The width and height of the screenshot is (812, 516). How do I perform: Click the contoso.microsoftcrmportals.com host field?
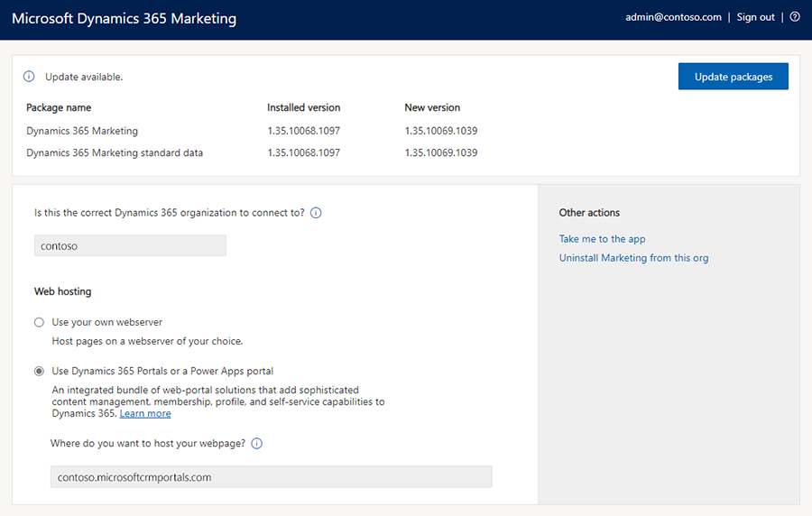coord(271,476)
